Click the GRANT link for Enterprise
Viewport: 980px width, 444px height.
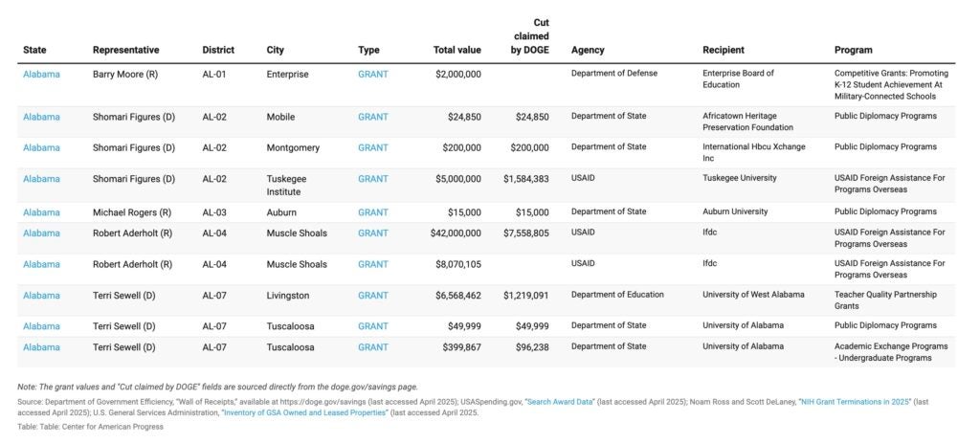373,74
